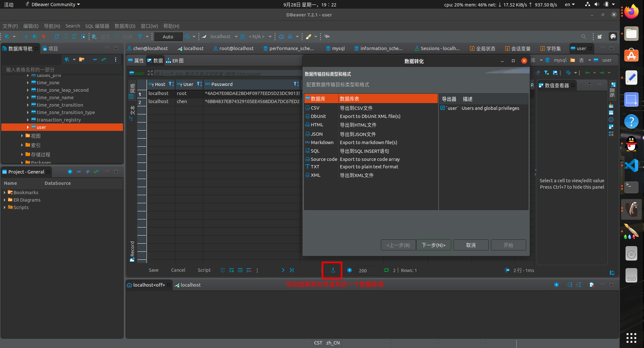Image resolution: width=644 pixels, height=348 pixels.
Task: Select the CSV export format row
Action: [x=371, y=108]
